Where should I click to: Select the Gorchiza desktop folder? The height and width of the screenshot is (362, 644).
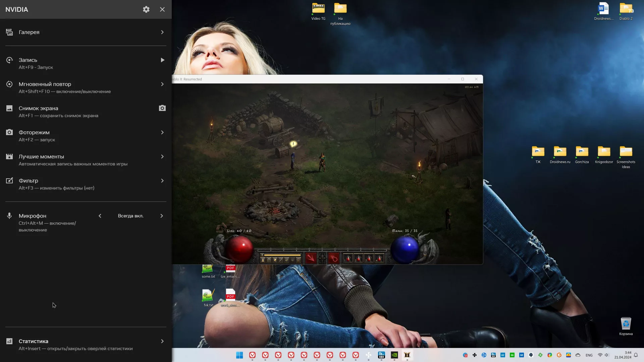(582, 155)
